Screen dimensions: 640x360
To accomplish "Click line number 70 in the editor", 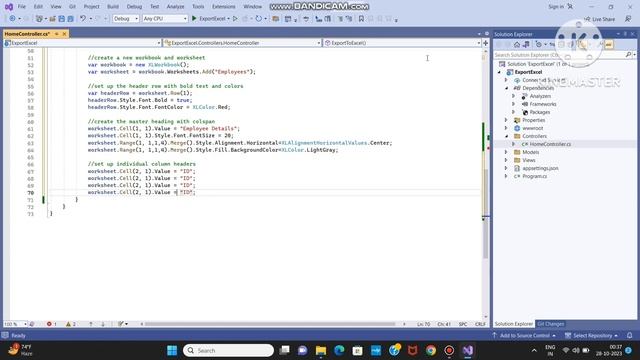I will (x=31, y=192).
